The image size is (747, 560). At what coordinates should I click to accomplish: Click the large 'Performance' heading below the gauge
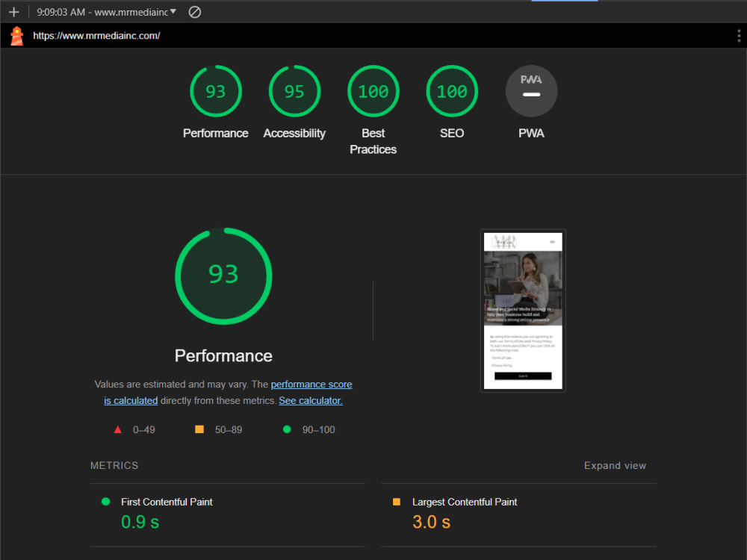pyautogui.click(x=223, y=355)
